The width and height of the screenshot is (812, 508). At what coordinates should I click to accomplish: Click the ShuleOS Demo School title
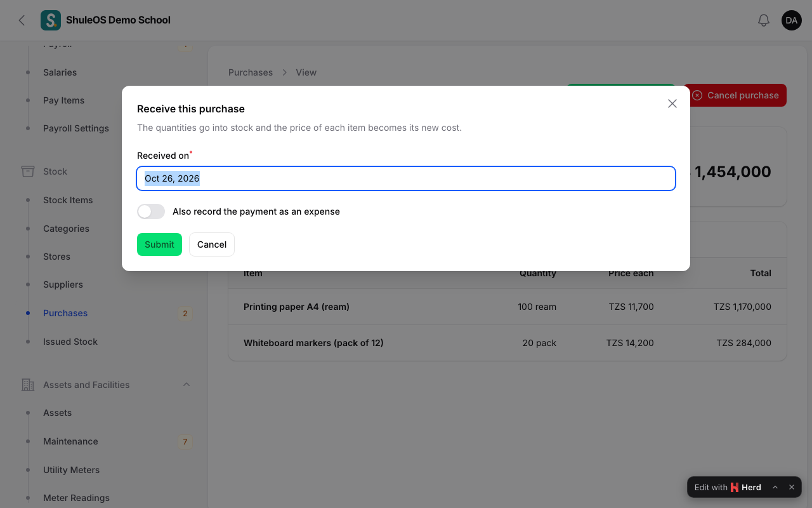pos(118,20)
